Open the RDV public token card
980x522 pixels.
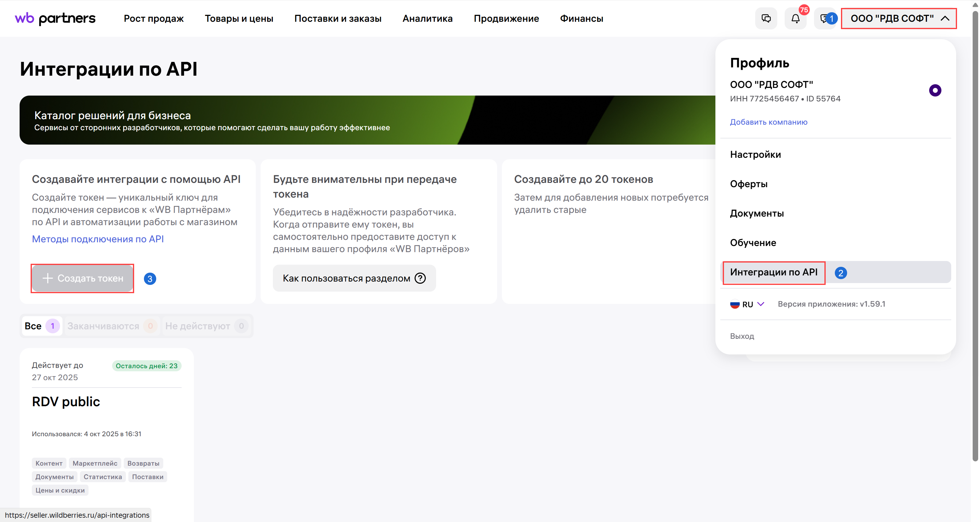(66, 402)
